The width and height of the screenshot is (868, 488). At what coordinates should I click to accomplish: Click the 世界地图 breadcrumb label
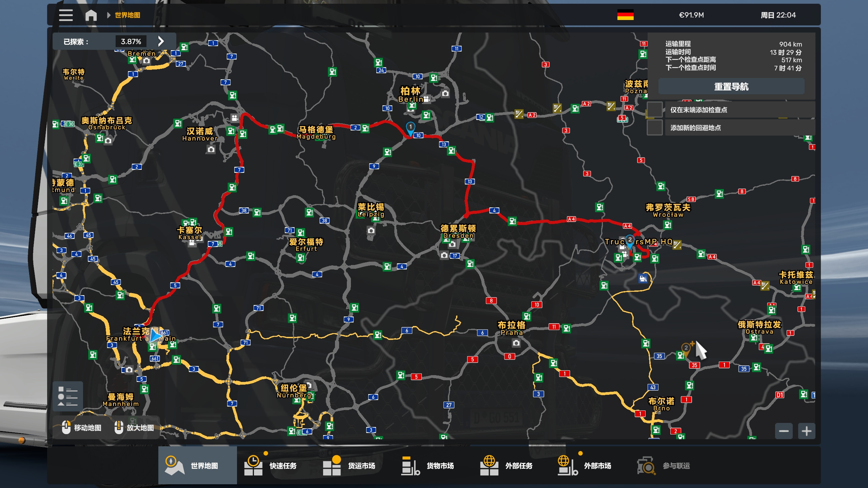pyautogui.click(x=127, y=15)
